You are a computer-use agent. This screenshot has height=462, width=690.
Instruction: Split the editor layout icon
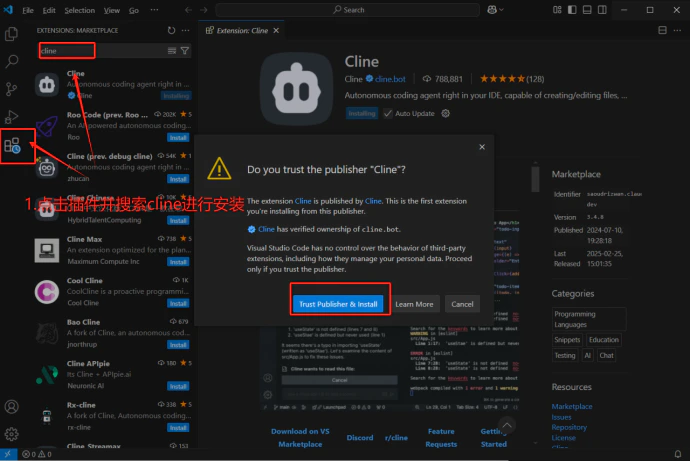[x=662, y=30]
